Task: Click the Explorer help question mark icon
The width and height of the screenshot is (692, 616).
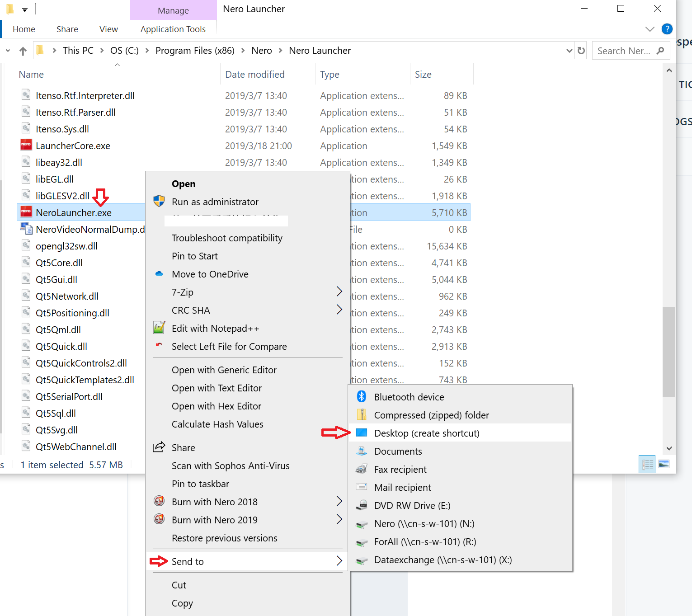Action: pyautogui.click(x=667, y=29)
